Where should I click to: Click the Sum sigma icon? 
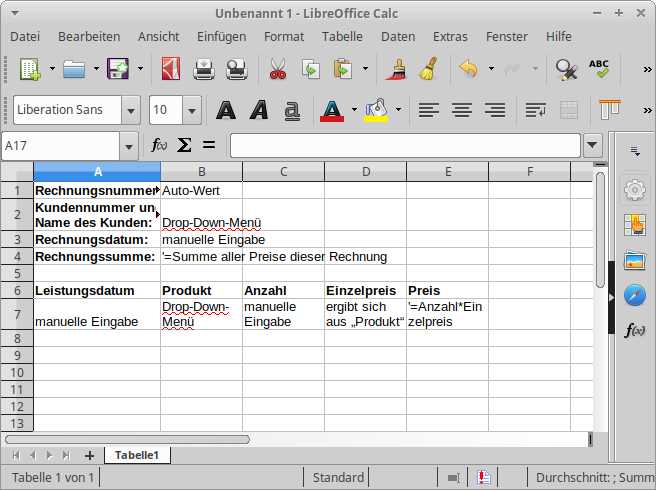point(184,146)
